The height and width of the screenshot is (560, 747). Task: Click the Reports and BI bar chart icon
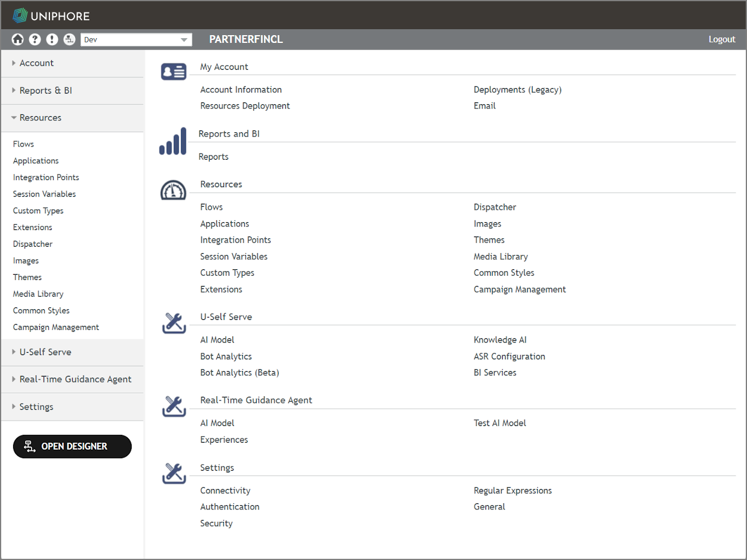pos(173,141)
